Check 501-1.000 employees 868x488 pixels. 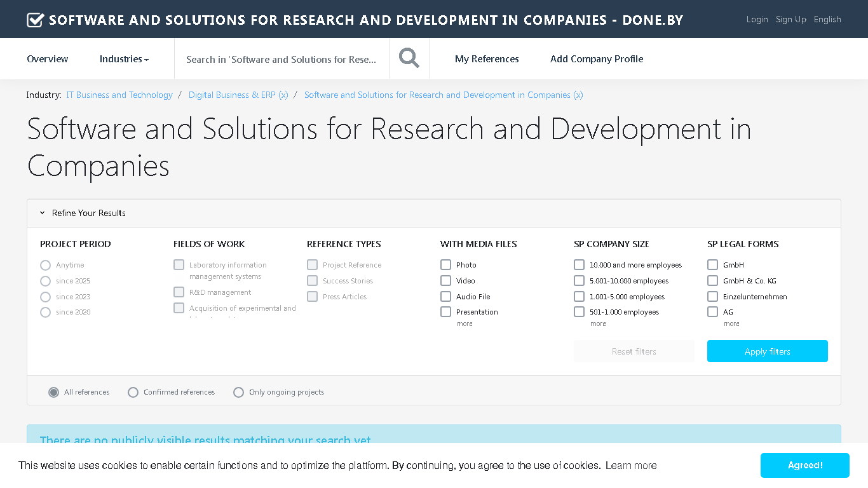tap(580, 312)
